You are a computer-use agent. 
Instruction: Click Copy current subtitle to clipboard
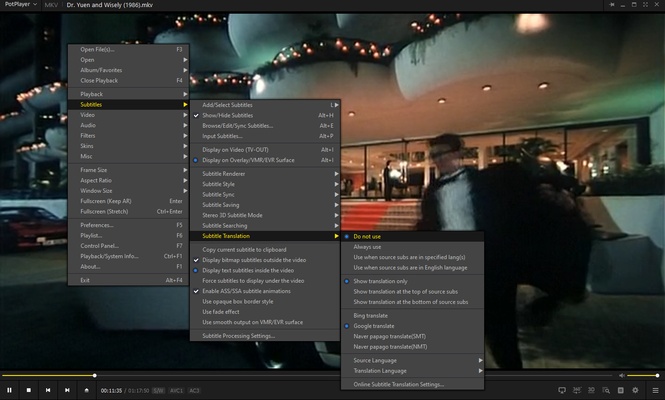(x=265, y=249)
